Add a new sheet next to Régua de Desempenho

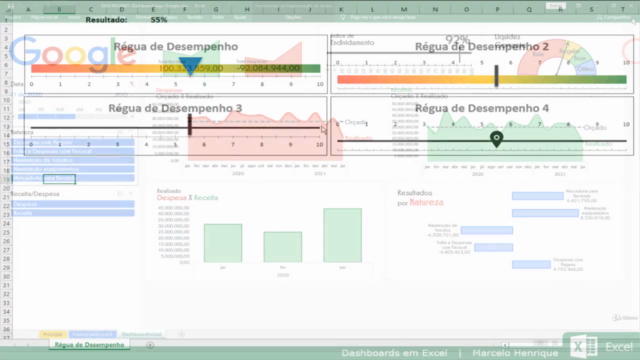point(150,345)
